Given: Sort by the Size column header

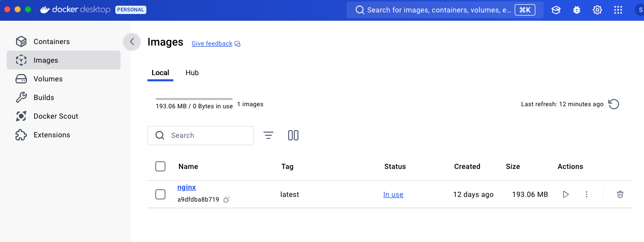Looking at the screenshot, I should coord(513,166).
